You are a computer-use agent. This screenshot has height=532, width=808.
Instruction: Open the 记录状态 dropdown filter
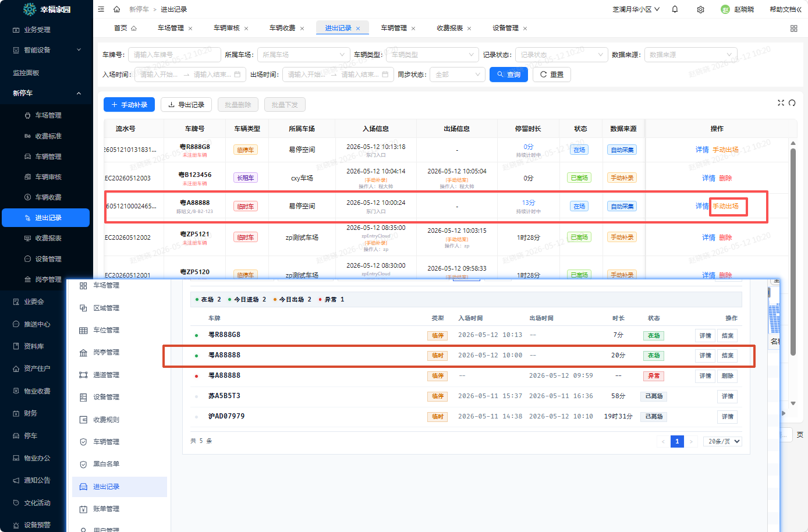(x=562, y=55)
